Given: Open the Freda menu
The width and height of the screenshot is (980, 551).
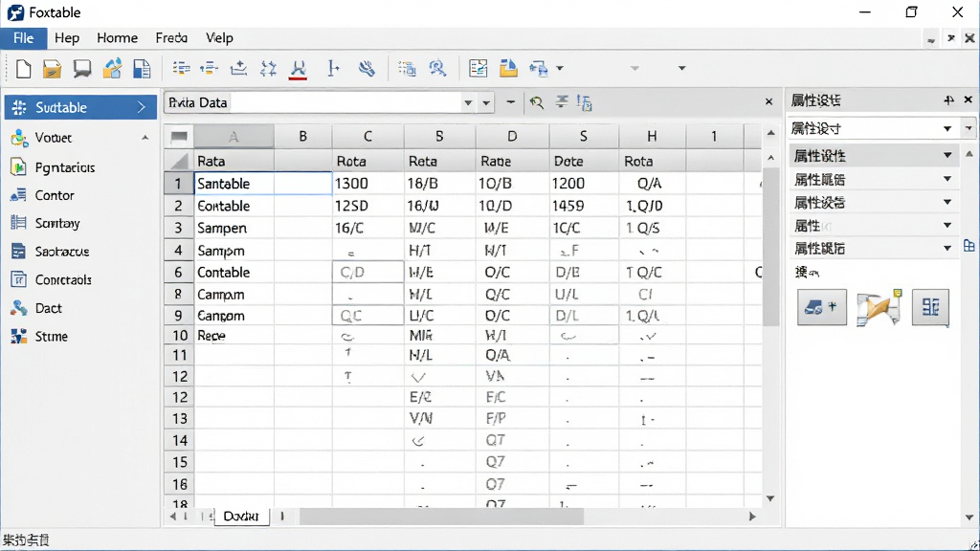Looking at the screenshot, I should click(171, 38).
